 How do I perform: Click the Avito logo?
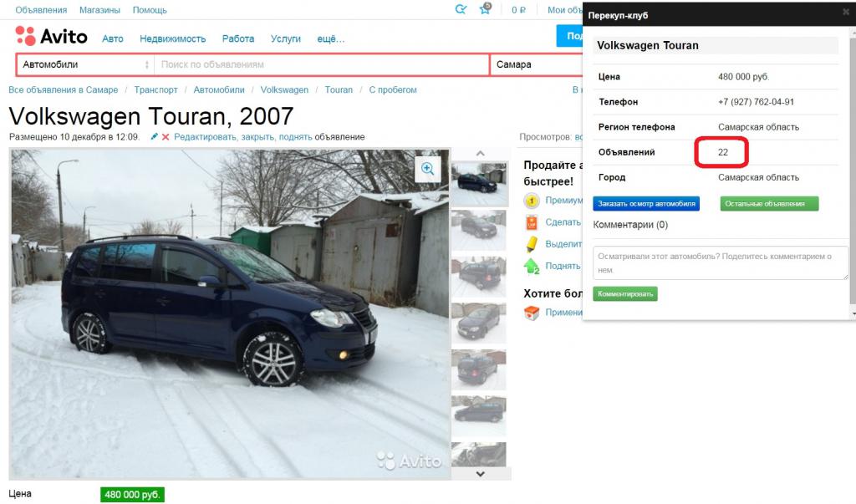51,37
